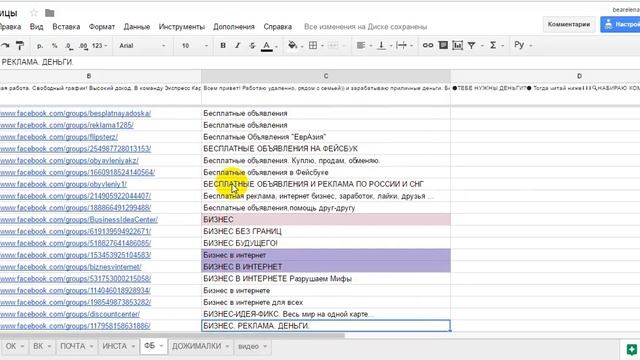This screenshot has width=640, height=360.
Task: Open the groups/reklama1285/ link
Action: [67, 125]
